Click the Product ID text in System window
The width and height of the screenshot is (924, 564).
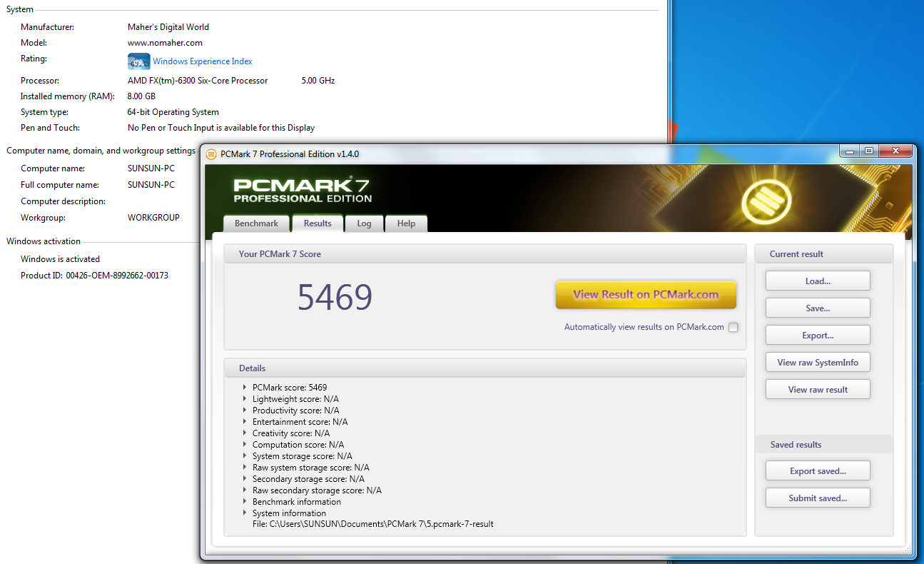click(x=94, y=276)
